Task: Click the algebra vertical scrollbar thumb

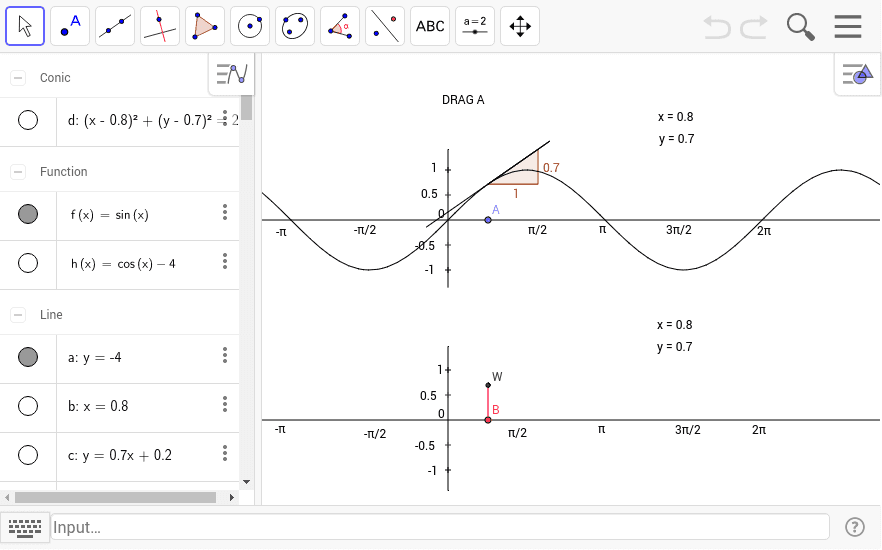Action: point(246,107)
